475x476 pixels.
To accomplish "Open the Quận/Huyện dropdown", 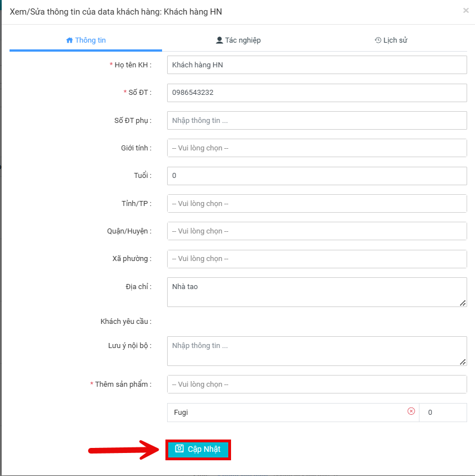I will 317,231.
